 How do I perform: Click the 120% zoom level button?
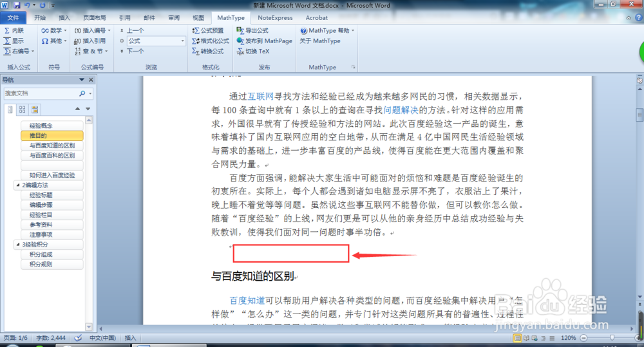(x=569, y=338)
